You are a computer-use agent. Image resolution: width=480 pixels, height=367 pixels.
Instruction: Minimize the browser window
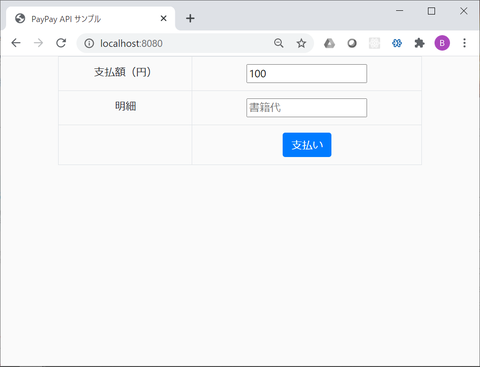tap(400, 11)
